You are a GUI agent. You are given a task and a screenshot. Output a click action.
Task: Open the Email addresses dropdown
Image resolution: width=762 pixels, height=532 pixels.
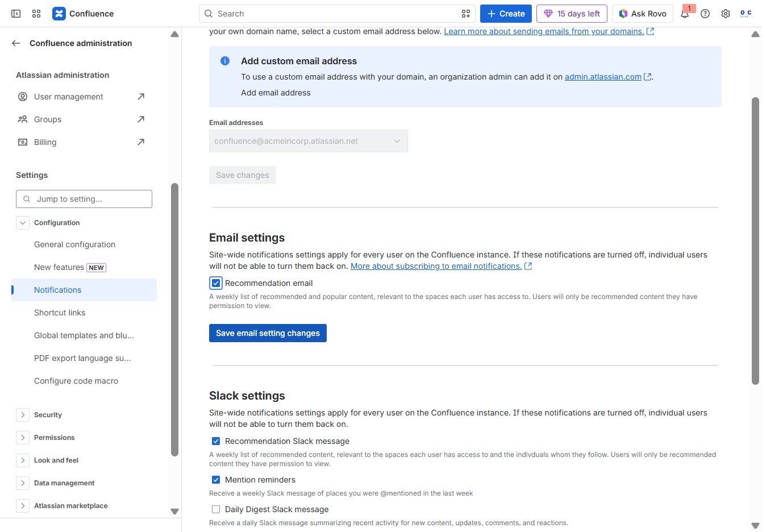(309, 141)
